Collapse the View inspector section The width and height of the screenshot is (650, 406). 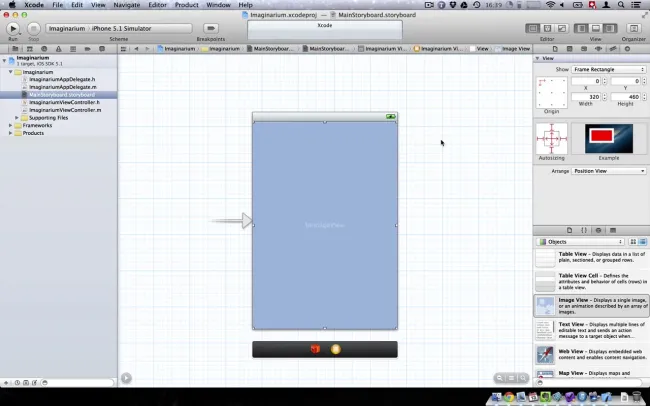click(538, 58)
